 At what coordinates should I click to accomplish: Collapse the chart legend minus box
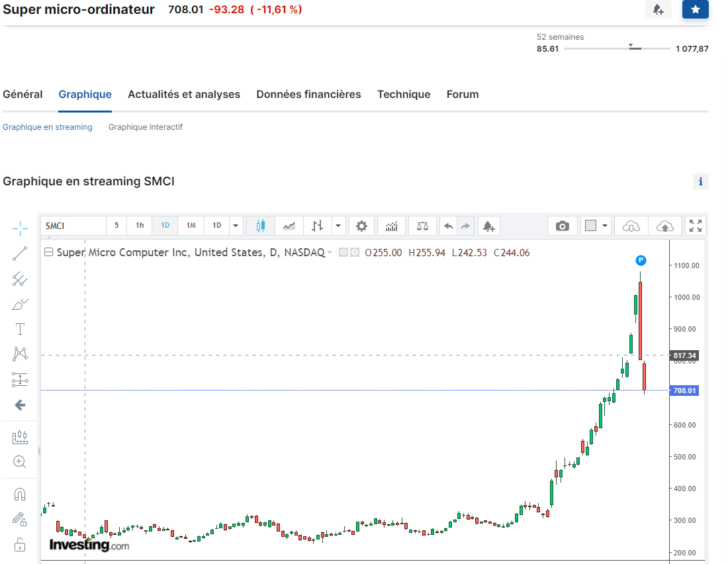[x=48, y=252]
